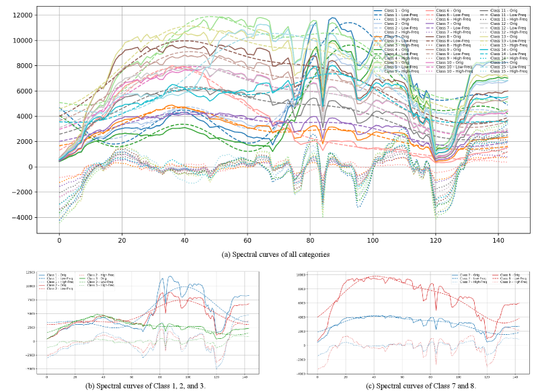Click caption '(c) Spectral curves of Class 7 and 8.'

pos(421,386)
